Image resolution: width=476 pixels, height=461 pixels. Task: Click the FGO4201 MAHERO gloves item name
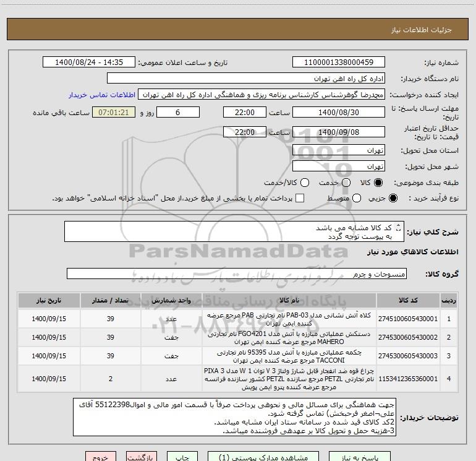(x=289, y=338)
